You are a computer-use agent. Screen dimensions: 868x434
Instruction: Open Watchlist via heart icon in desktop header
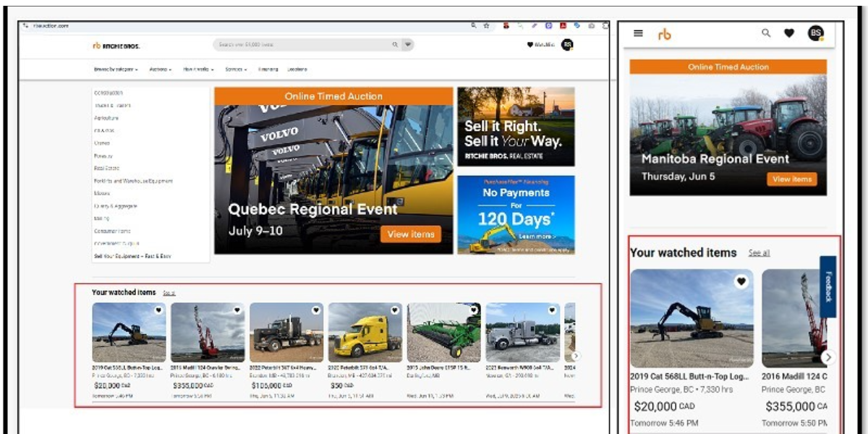click(x=529, y=45)
